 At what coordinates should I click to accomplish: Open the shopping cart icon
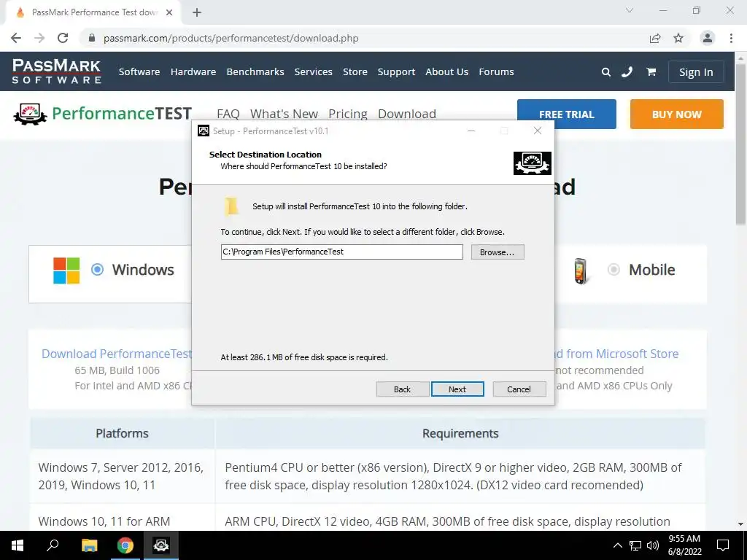click(651, 72)
